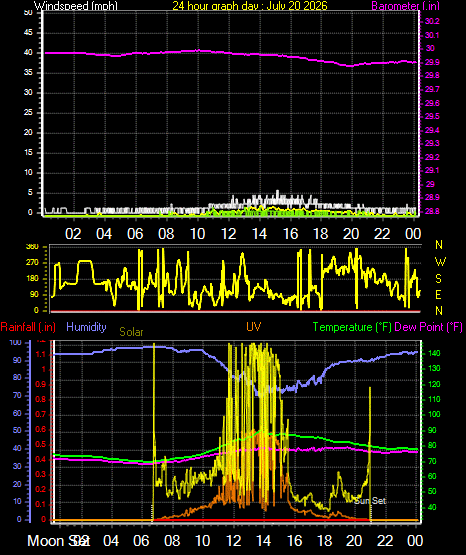Click hour label 12 under windspeed graph

tap(228, 234)
